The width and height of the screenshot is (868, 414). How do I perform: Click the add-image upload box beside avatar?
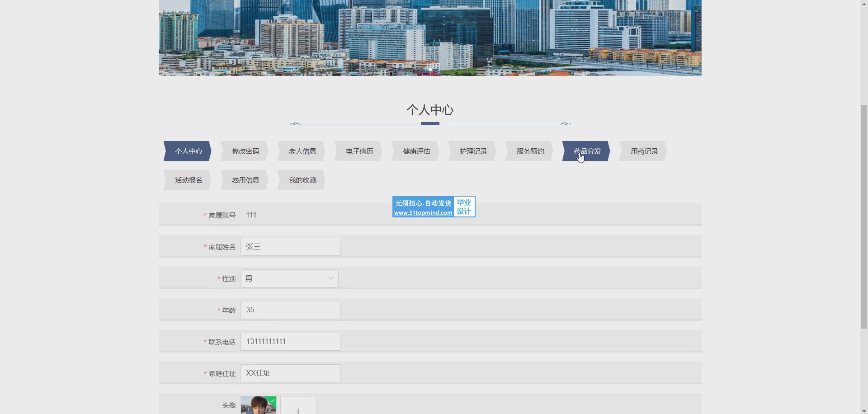point(298,406)
